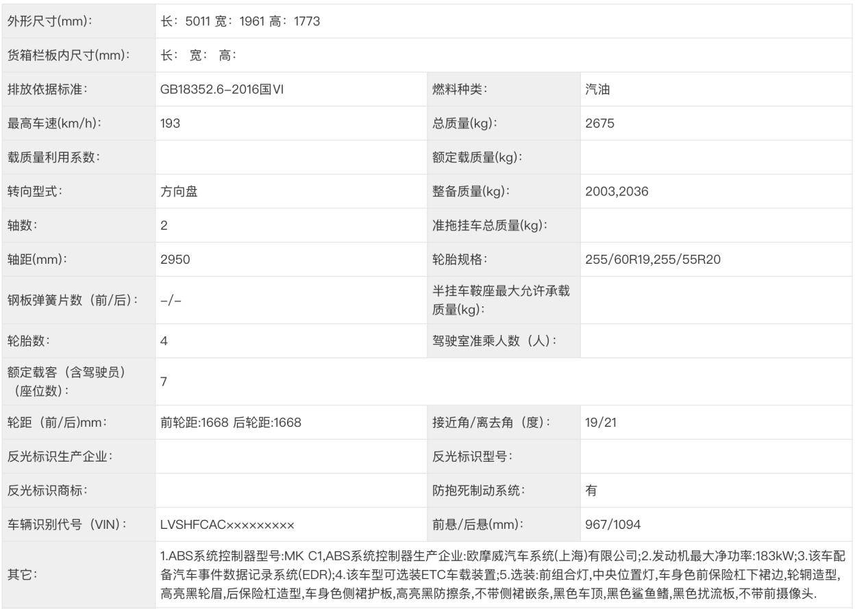Click the 外形尺寸(mm) label
Screen dimensions: 868x609
(49, 21)
